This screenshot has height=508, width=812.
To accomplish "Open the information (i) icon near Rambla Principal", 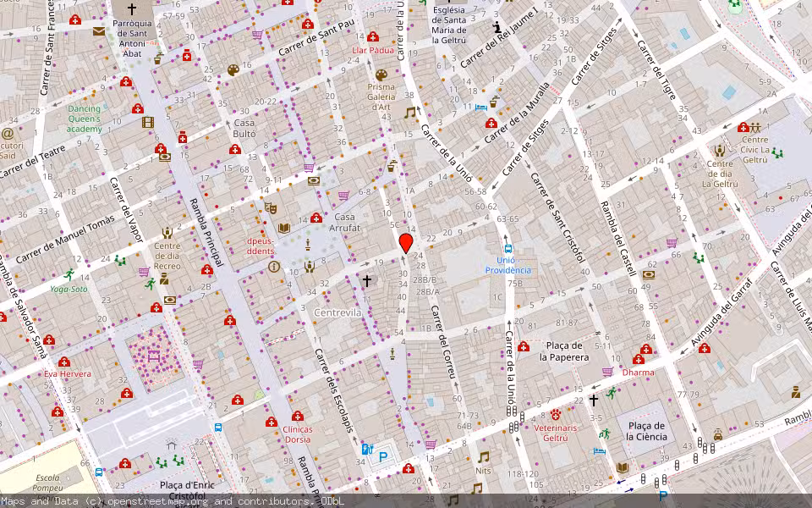I will point(273,267).
